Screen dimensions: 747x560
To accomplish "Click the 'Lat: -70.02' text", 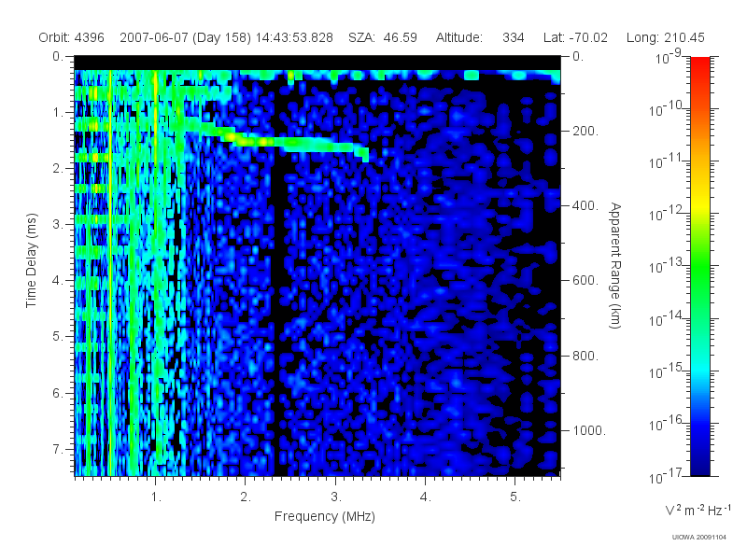I will click(575, 37).
